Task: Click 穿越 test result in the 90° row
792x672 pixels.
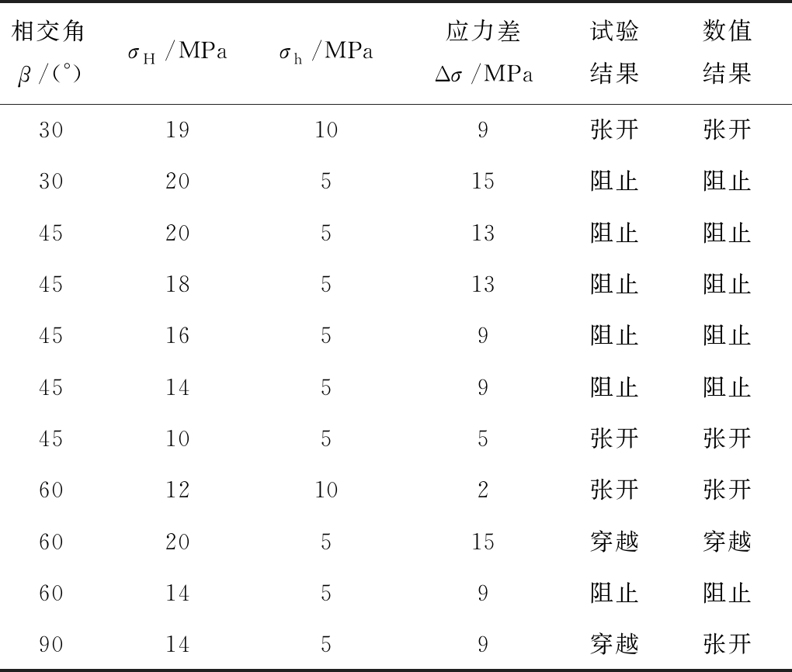Action: 614,644
